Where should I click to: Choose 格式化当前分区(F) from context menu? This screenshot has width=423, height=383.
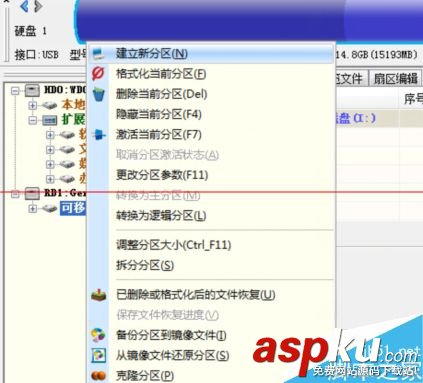210,73
